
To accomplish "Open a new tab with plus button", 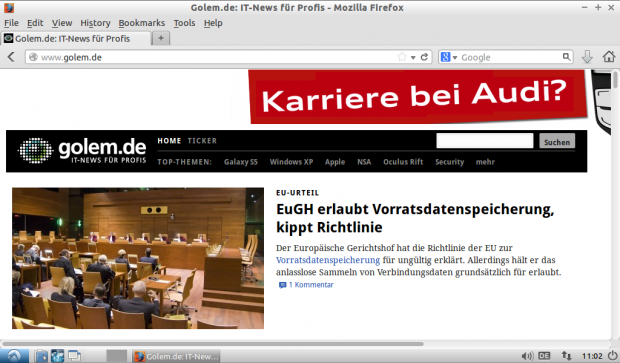I will [x=161, y=38].
